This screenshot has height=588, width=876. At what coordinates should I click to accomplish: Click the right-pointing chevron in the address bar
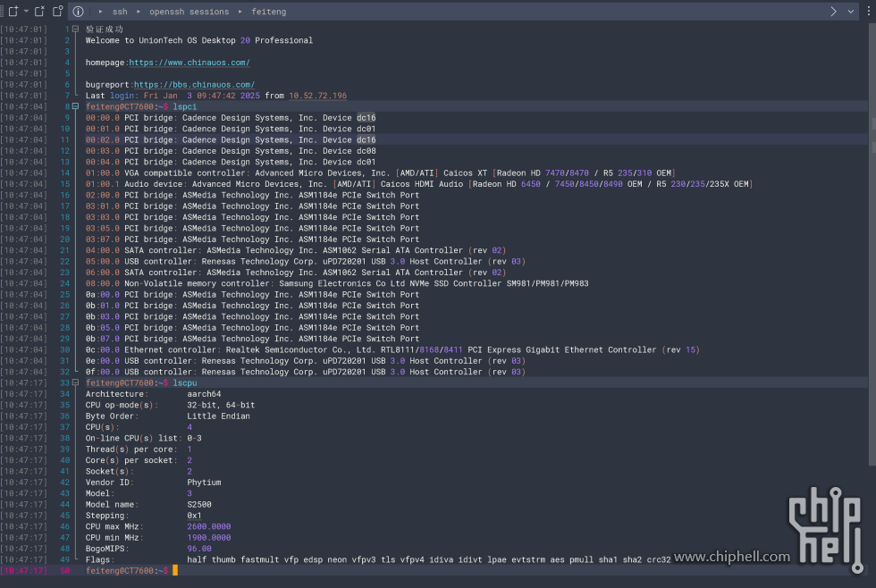click(833, 11)
